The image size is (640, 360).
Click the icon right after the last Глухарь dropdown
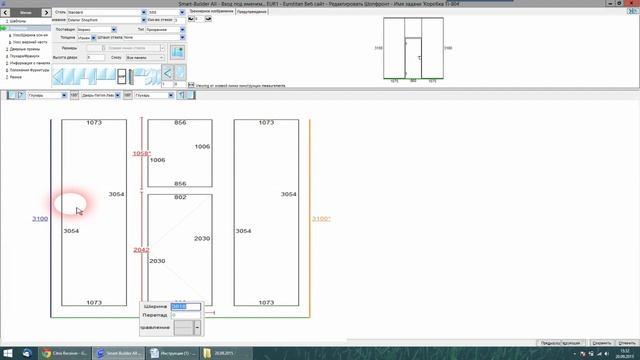tap(181, 95)
